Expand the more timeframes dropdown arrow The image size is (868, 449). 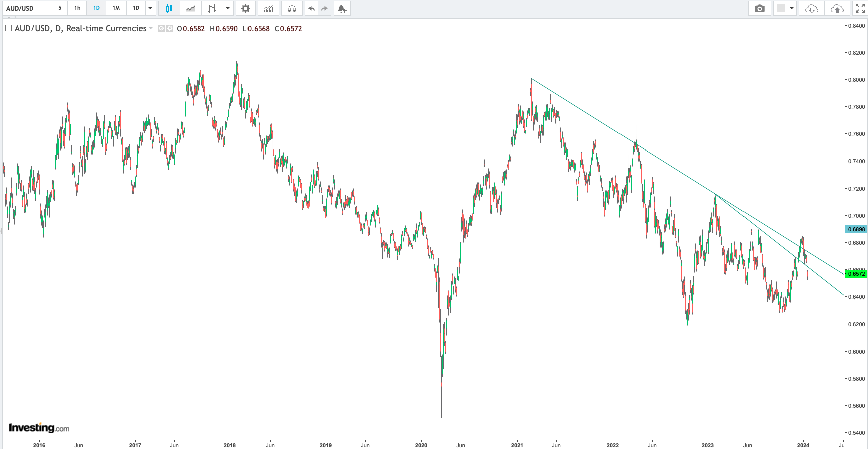click(150, 8)
